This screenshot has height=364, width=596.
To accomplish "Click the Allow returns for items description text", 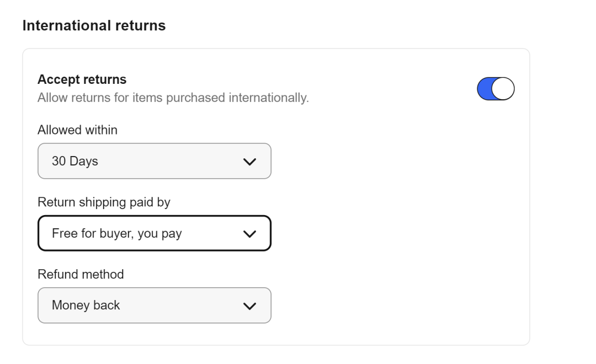I will tap(173, 98).
